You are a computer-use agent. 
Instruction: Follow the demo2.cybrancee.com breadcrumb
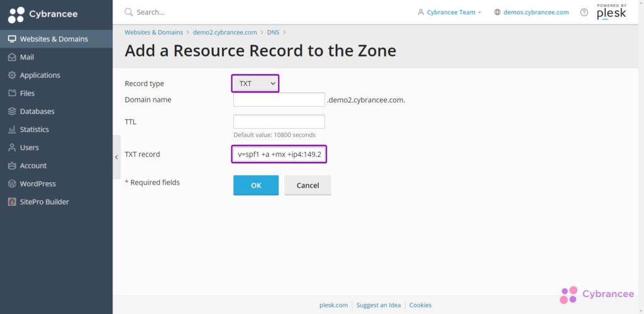point(225,32)
